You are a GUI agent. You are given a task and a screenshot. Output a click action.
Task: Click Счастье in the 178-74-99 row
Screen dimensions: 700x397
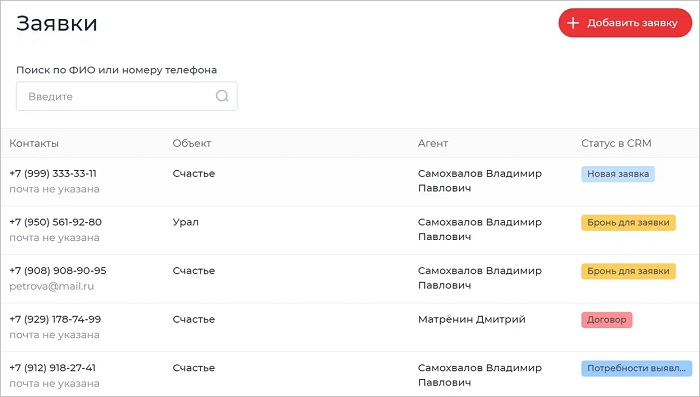pyautogui.click(x=194, y=319)
